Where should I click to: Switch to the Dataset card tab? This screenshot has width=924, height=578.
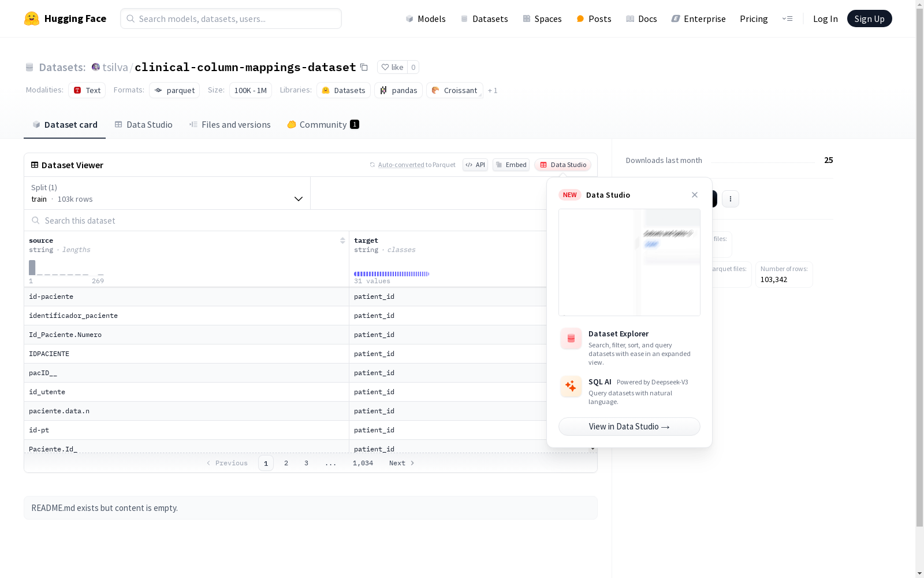point(65,124)
